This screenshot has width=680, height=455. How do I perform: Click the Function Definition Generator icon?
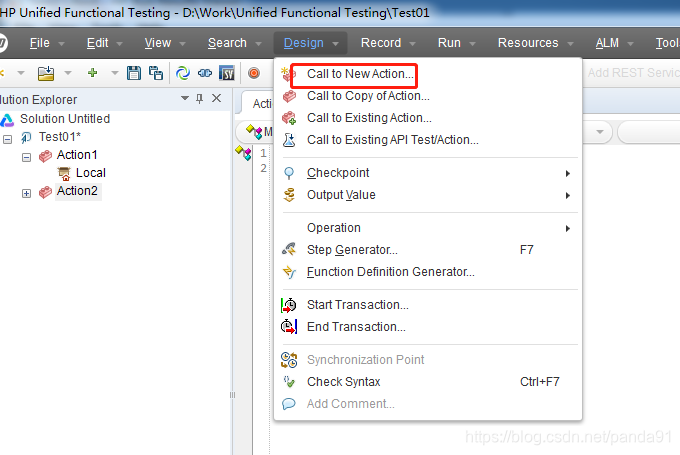(x=289, y=272)
